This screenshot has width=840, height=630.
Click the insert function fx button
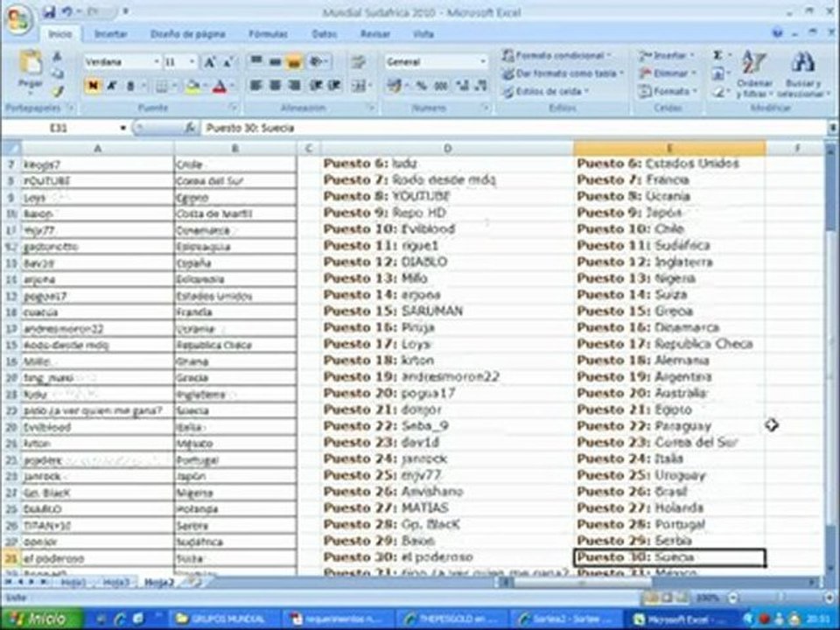pyautogui.click(x=190, y=128)
